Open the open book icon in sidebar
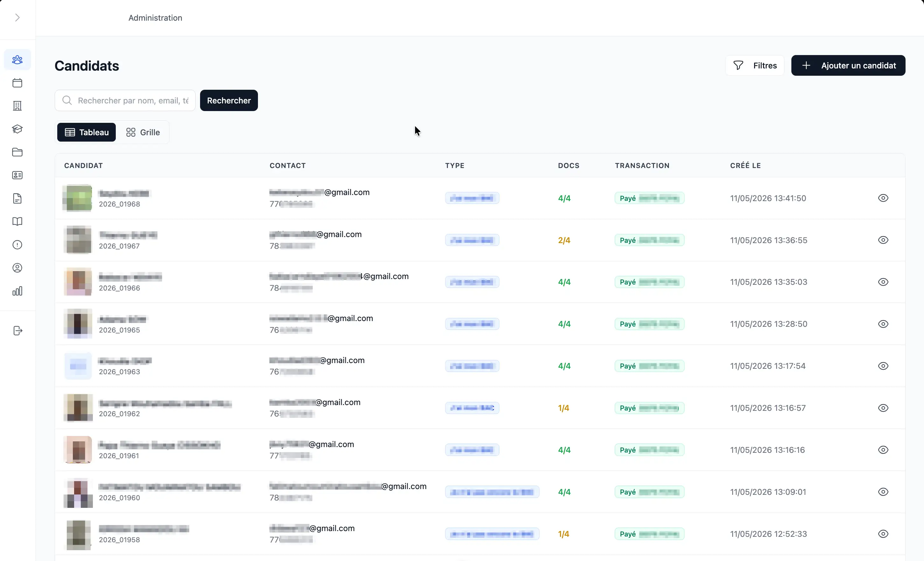This screenshot has width=924, height=561. [17, 221]
